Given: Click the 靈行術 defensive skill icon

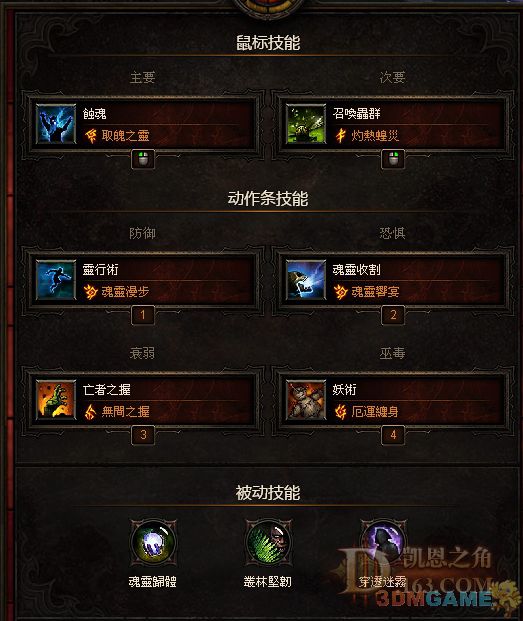Looking at the screenshot, I should [x=56, y=280].
